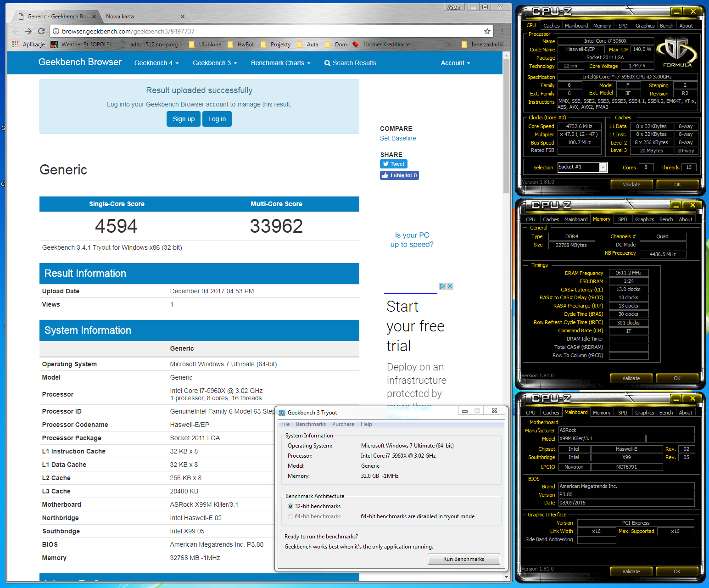The height and width of the screenshot is (588, 709).
Task: Click the Sign up button
Action: pyautogui.click(x=184, y=119)
